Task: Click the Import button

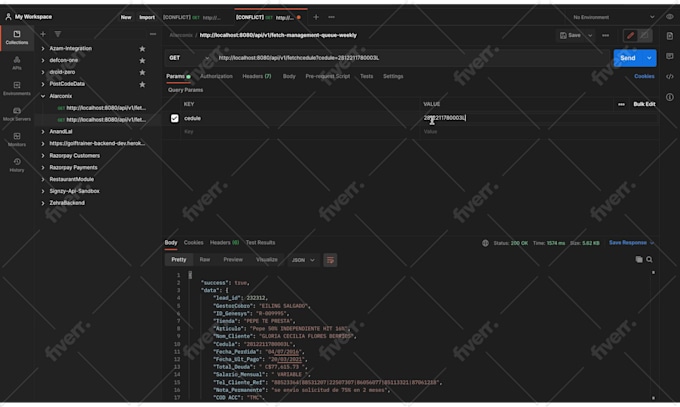Action: tap(147, 17)
